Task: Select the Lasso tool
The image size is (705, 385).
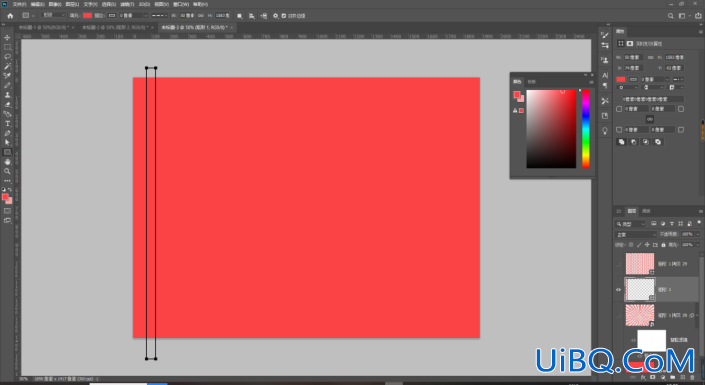Action: pos(7,57)
